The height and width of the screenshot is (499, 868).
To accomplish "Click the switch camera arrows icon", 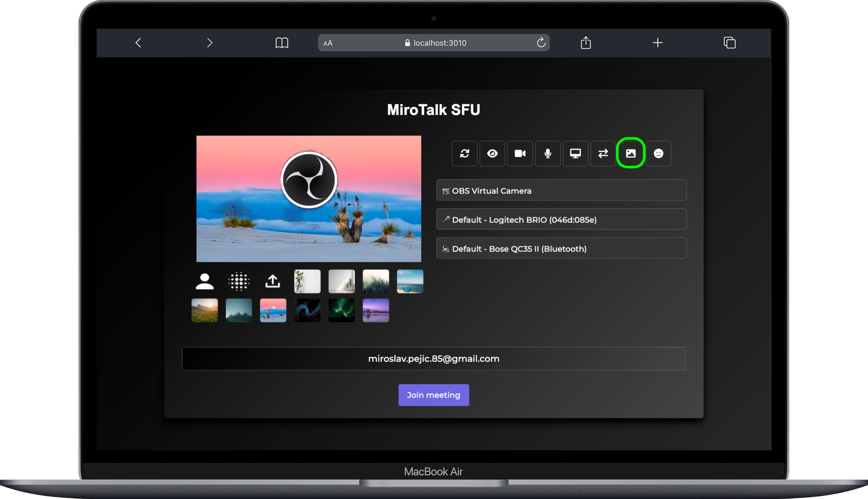I will click(x=603, y=153).
